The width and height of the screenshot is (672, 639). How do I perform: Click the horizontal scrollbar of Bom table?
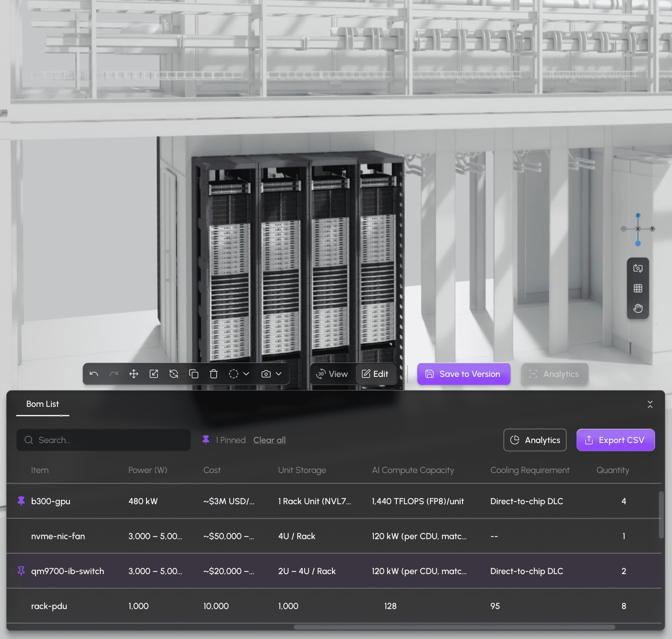pyautogui.click(x=454, y=627)
